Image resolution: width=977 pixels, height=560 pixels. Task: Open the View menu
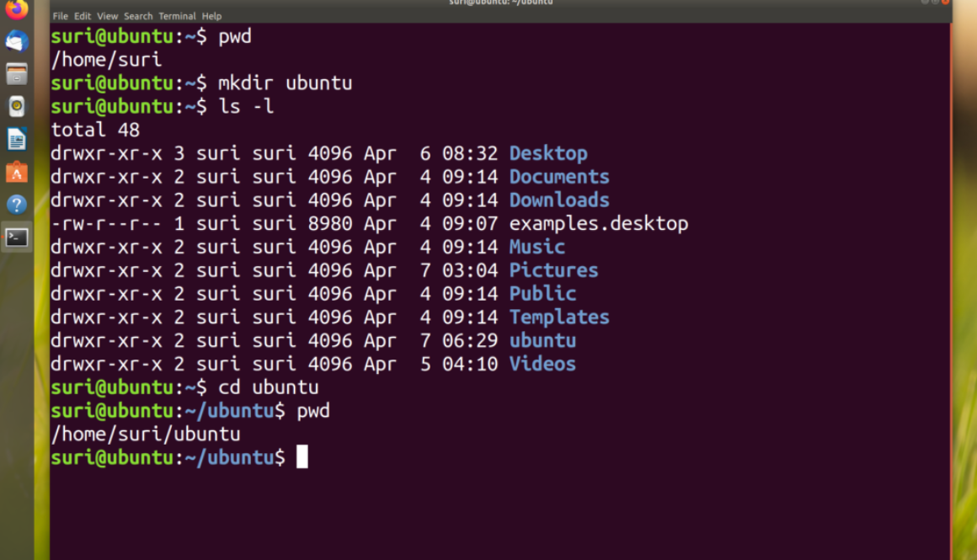pyautogui.click(x=107, y=16)
